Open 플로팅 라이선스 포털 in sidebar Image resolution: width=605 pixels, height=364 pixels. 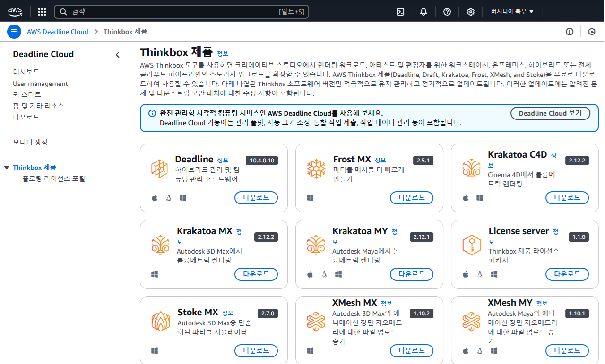point(54,179)
